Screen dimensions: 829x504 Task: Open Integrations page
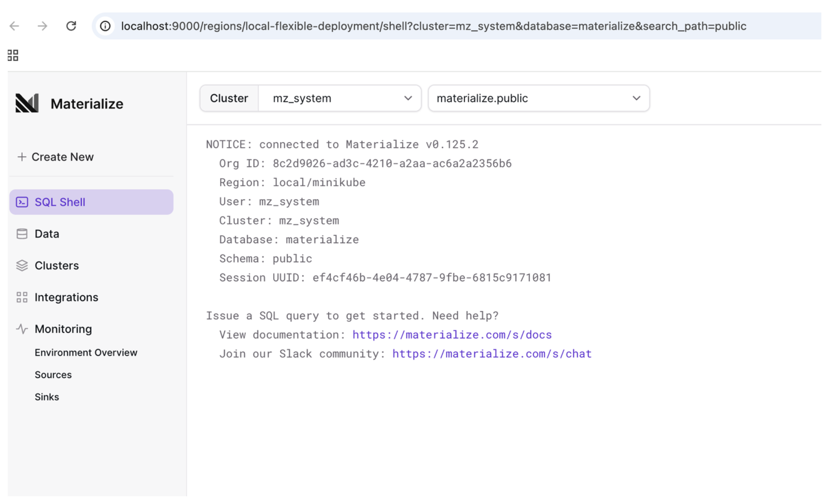tap(91, 297)
